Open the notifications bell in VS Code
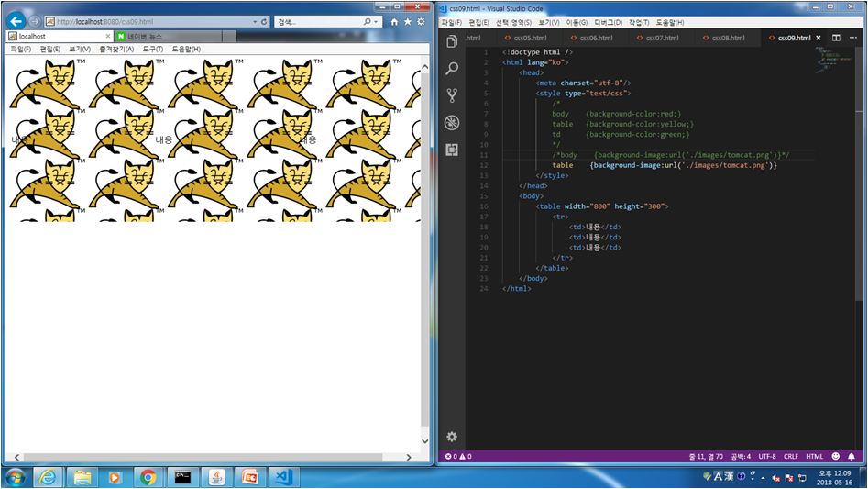The height and width of the screenshot is (489, 868). [852, 456]
